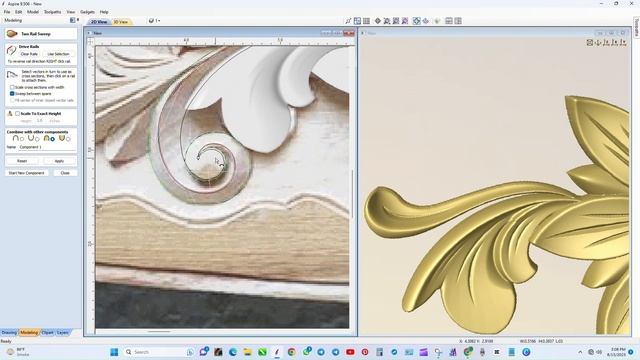
Task: Open the Edit menu
Action: 18,12
